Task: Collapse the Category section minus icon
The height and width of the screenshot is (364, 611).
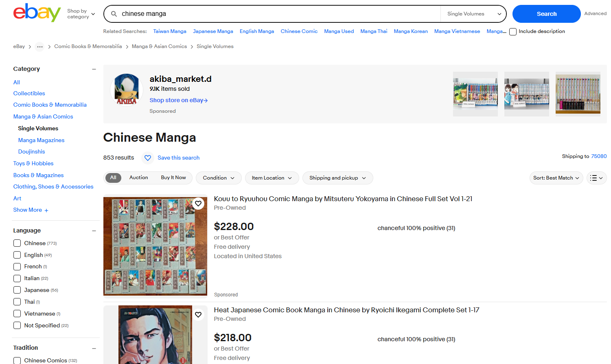Action: pyautogui.click(x=94, y=69)
